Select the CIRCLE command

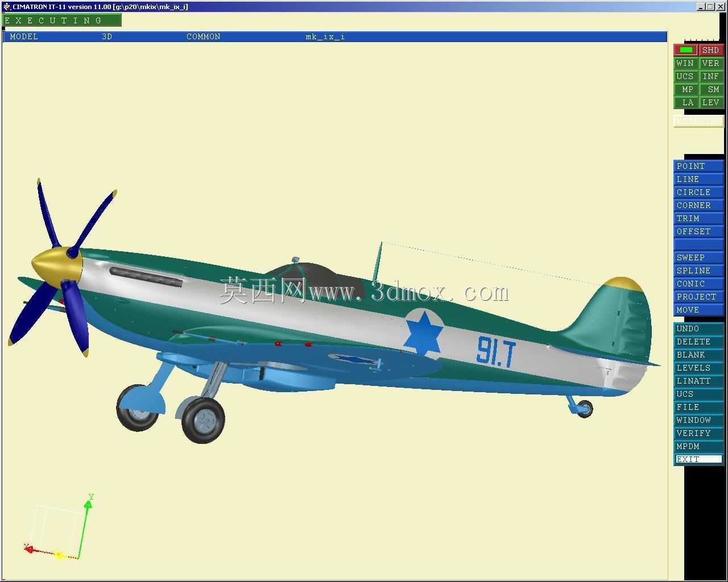(698, 192)
